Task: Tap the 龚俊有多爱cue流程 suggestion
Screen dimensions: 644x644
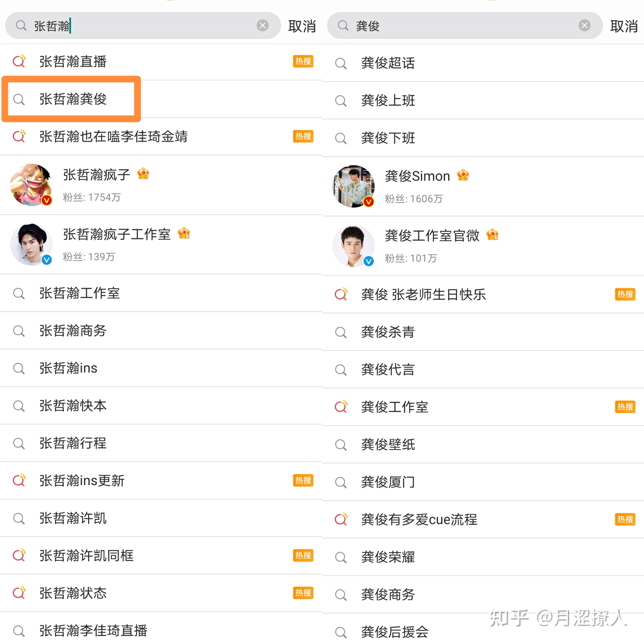Action: point(419,519)
